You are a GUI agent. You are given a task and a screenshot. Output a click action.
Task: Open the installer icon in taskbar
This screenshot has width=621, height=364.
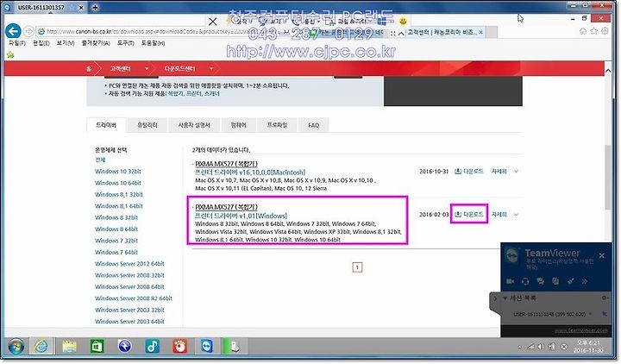pyautogui.click(x=235, y=347)
